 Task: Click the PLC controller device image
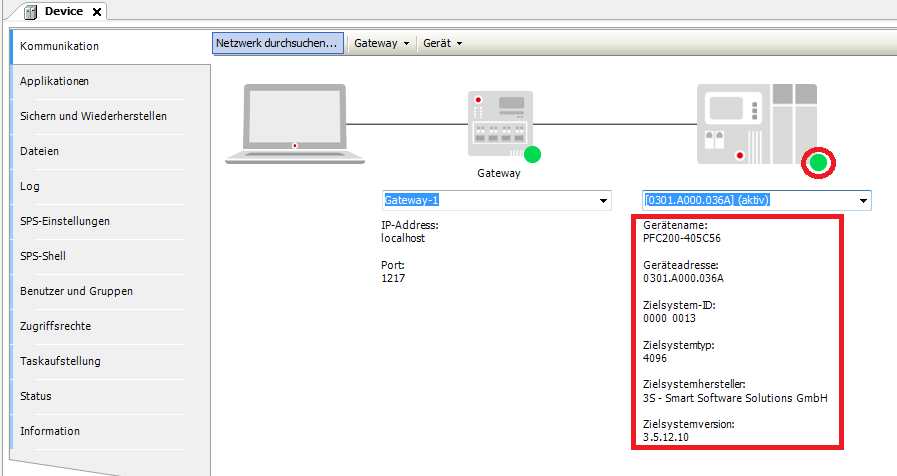coord(756,123)
